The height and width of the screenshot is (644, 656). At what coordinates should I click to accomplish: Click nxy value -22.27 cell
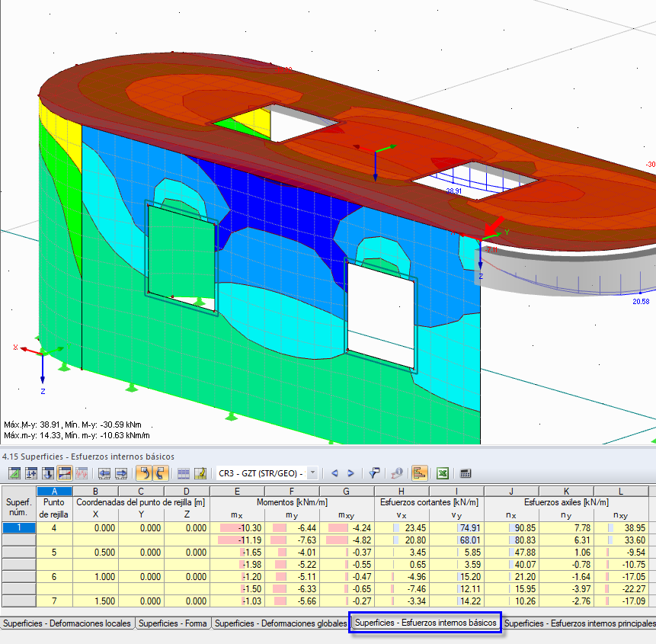point(621,588)
